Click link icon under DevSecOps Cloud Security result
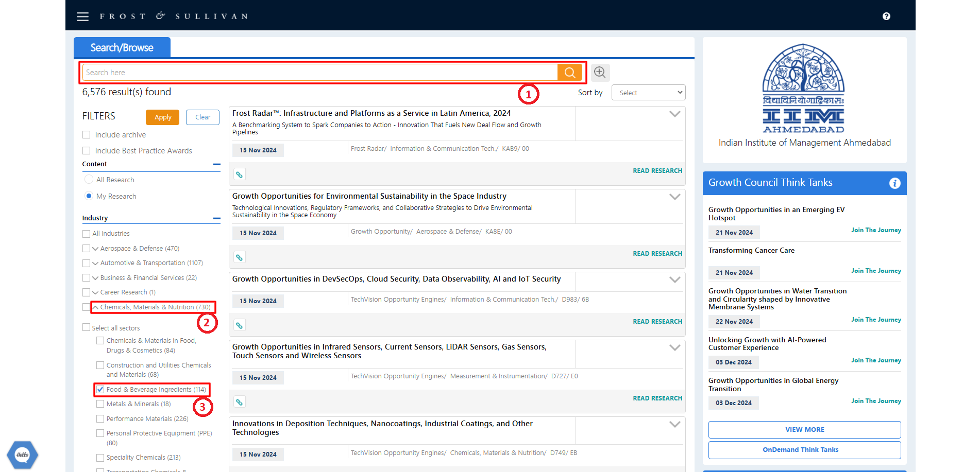 pos(239,325)
